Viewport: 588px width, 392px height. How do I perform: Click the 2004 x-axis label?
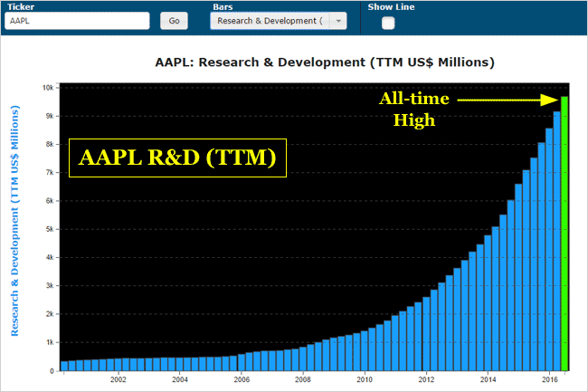point(180,379)
